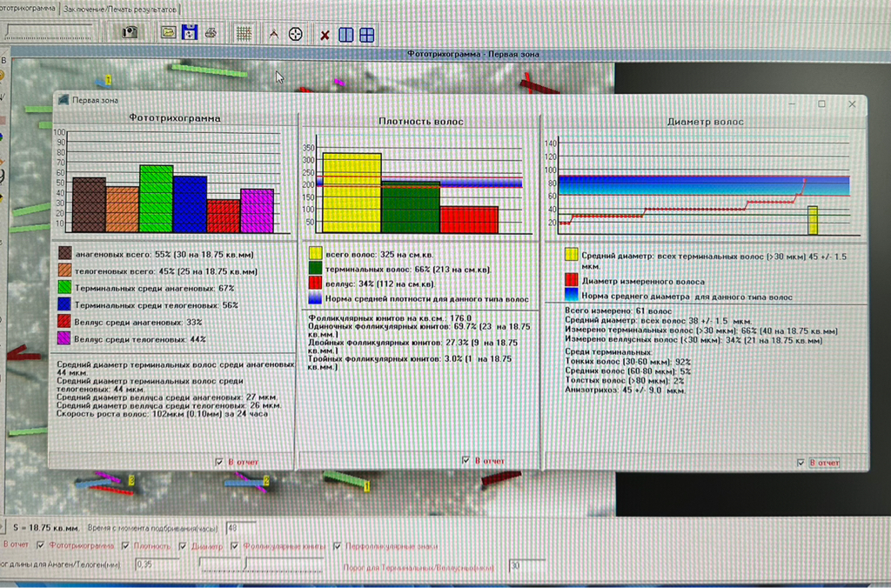Click text 'Анизотрихоз: 45 +/- 9.0 мкм'
Viewport: 891px width, 588px height.
click(625, 391)
